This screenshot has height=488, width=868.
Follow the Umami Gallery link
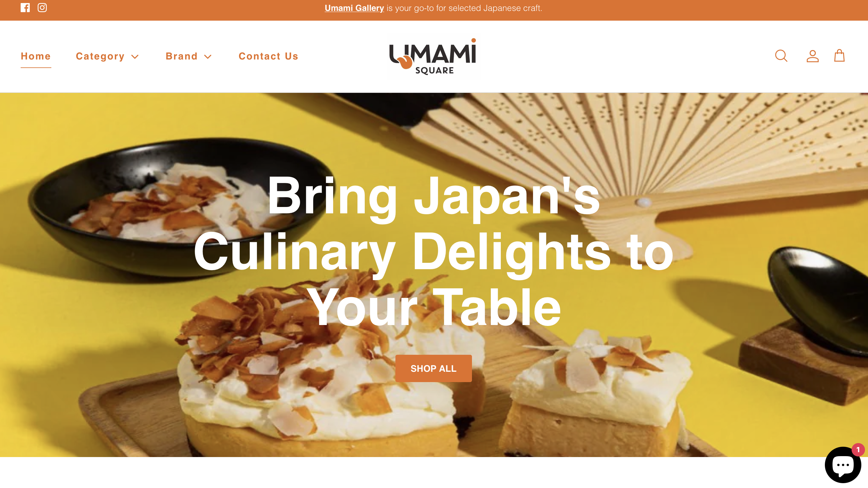tap(354, 8)
